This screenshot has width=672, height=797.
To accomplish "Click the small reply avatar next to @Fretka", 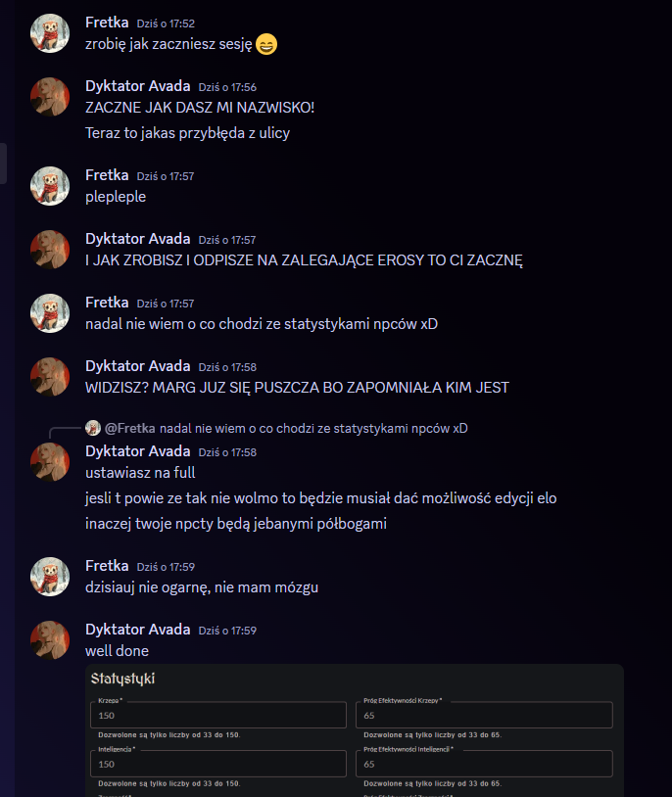I will [93, 428].
